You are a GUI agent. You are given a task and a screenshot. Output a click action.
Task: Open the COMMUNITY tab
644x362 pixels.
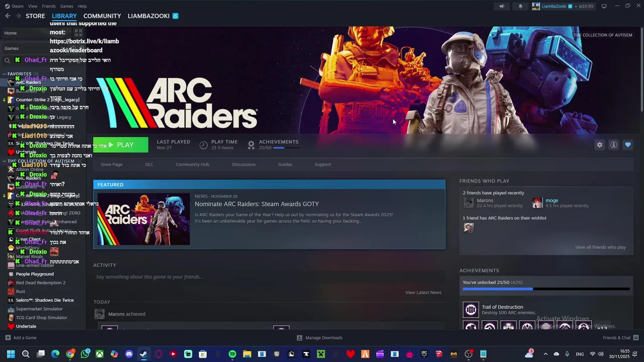(102, 16)
